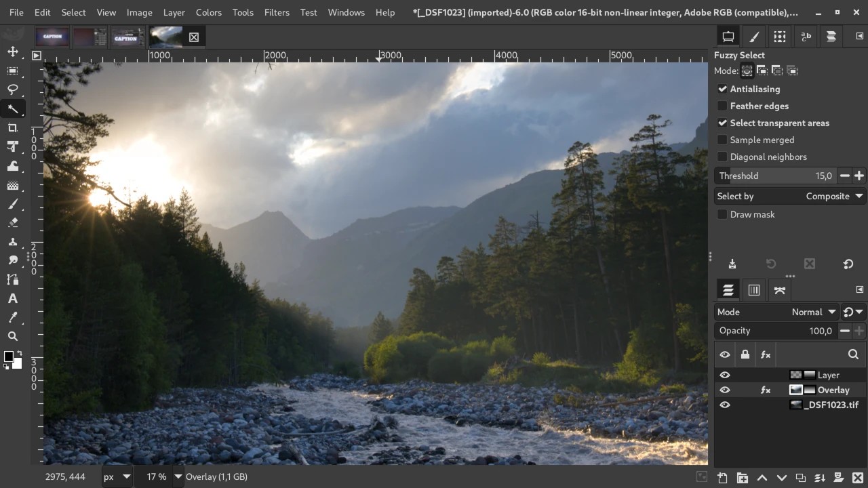Disable the Antialiasing checkbox
The width and height of the screenshot is (868, 488).
coord(722,89)
